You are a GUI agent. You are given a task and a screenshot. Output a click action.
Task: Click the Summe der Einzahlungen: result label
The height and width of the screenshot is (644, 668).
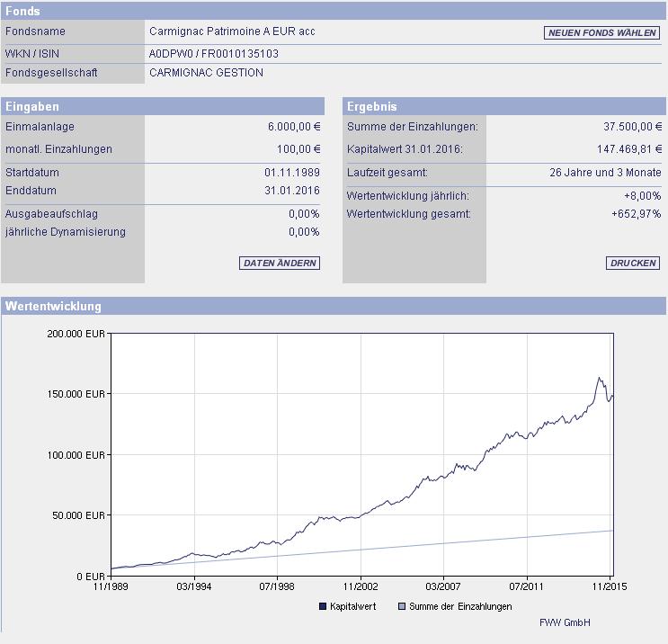pos(413,127)
